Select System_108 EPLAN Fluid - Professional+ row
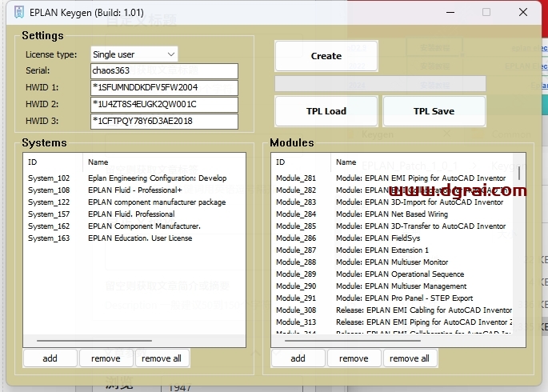 (134, 190)
